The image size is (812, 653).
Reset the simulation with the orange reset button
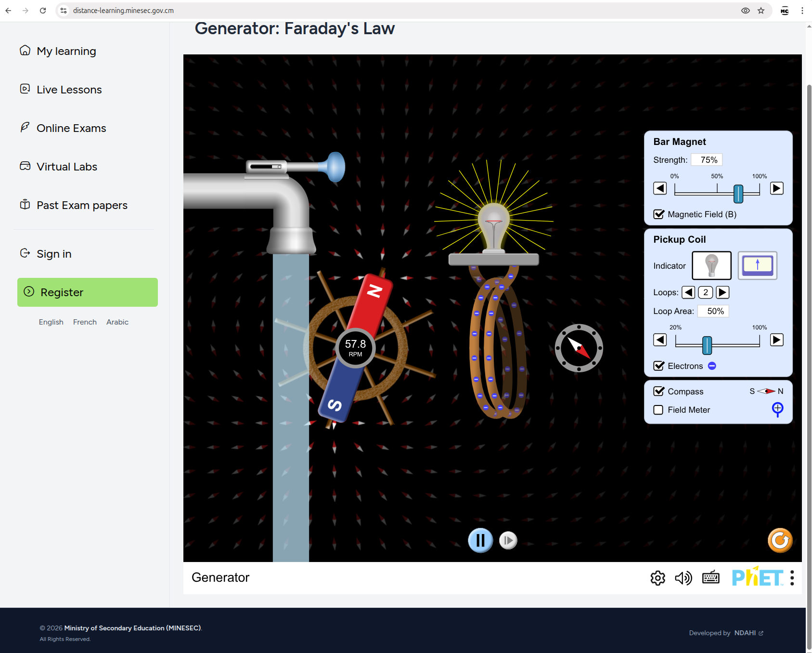(780, 540)
